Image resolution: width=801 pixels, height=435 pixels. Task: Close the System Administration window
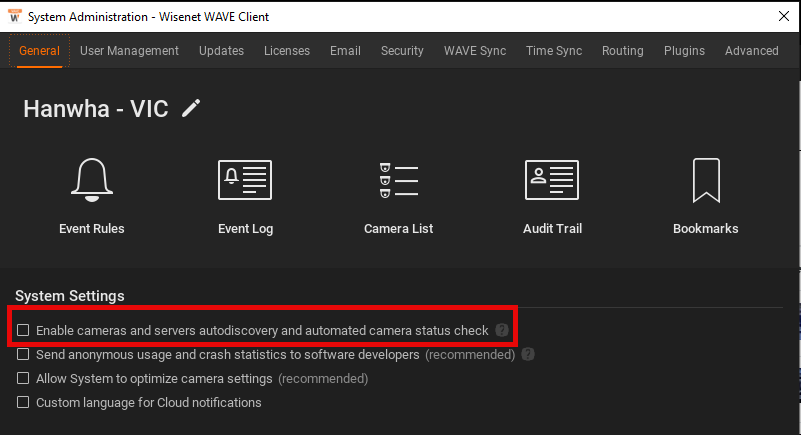pos(783,17)
